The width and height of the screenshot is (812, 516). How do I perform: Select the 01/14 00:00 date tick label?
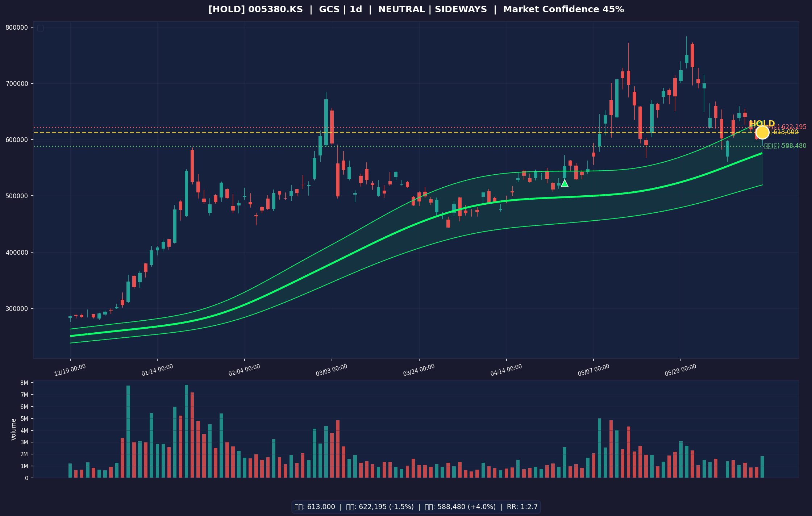point(157,370)
